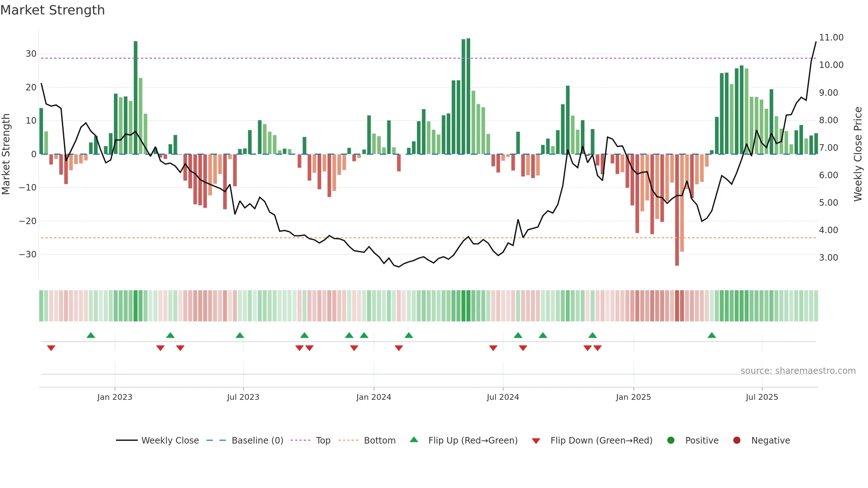
Task: Click the Market Strength chart title
Action: 52,10
